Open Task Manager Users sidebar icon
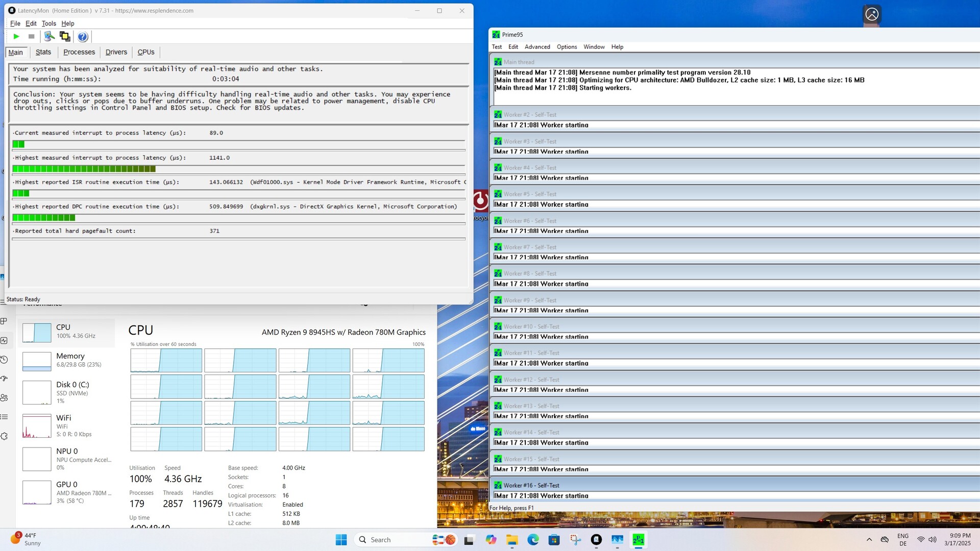Screen dimensions: 980x551 (x=4, y=397)
